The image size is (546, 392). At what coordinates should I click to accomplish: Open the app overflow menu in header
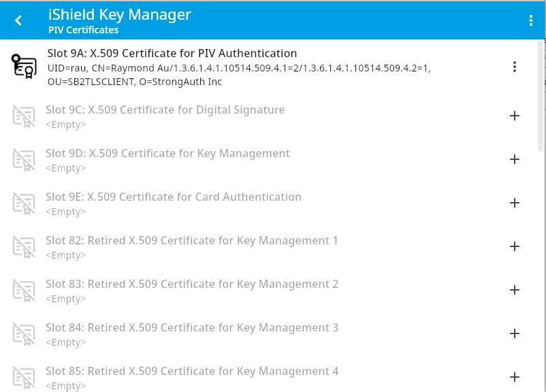click(531, 20)
